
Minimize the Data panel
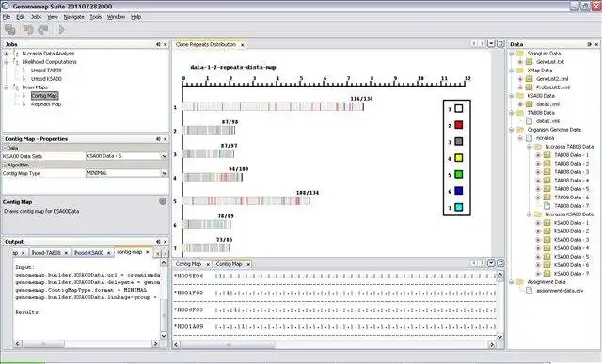(590, 44)
